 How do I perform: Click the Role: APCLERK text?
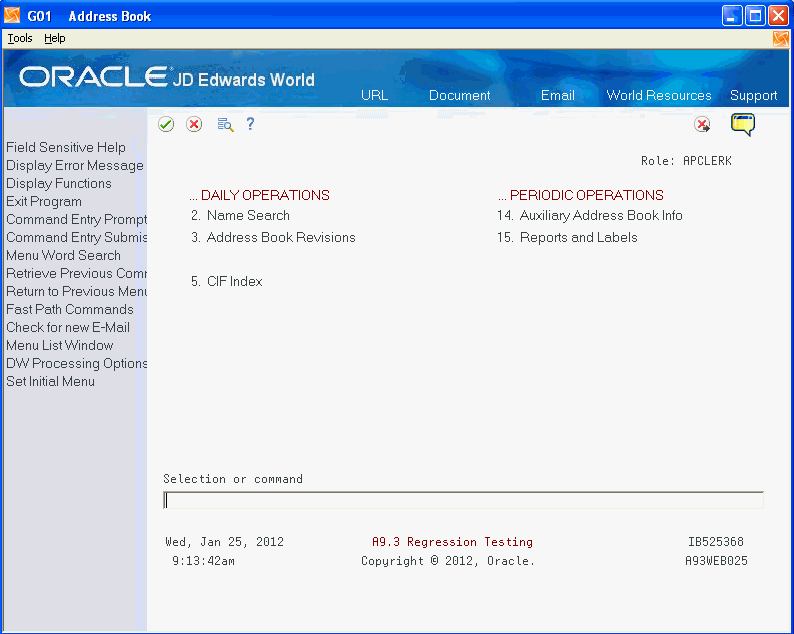(686, 161)
